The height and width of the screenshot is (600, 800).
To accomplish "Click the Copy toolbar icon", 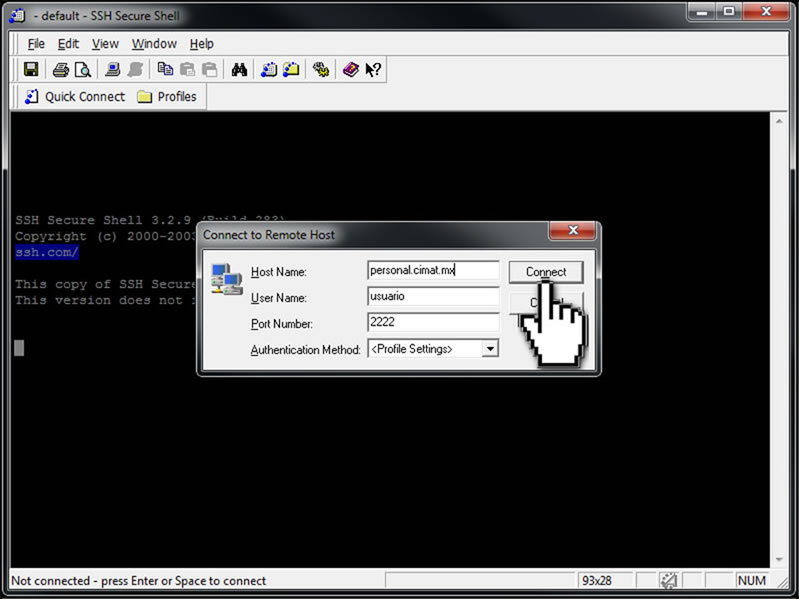I will [165, 69].
